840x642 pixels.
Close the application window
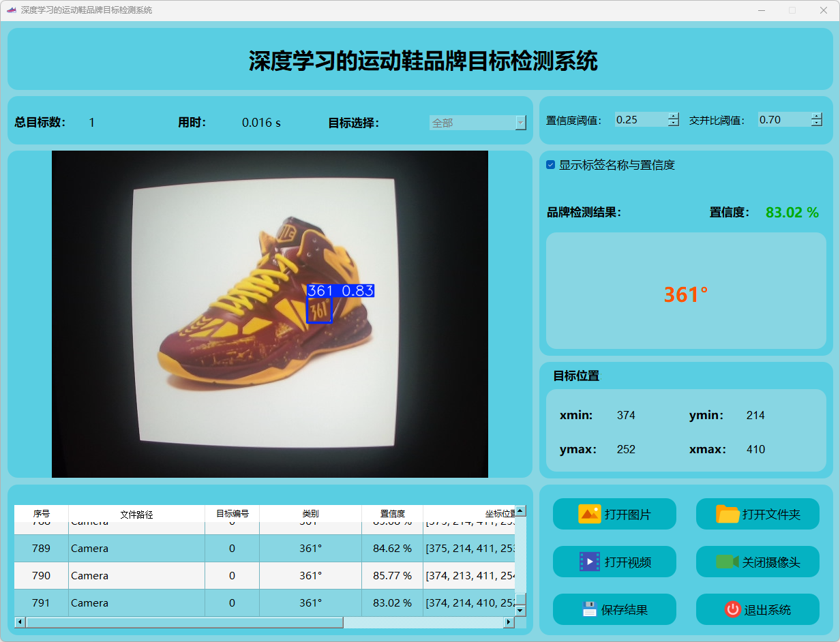(x=824, y=10)
